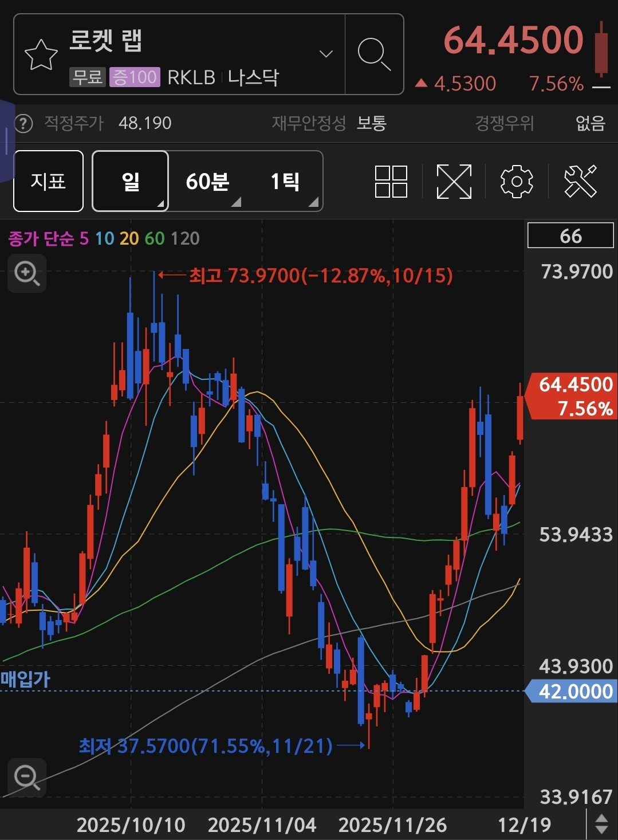Open the stock search magnifier

click(x=374, y=55)
